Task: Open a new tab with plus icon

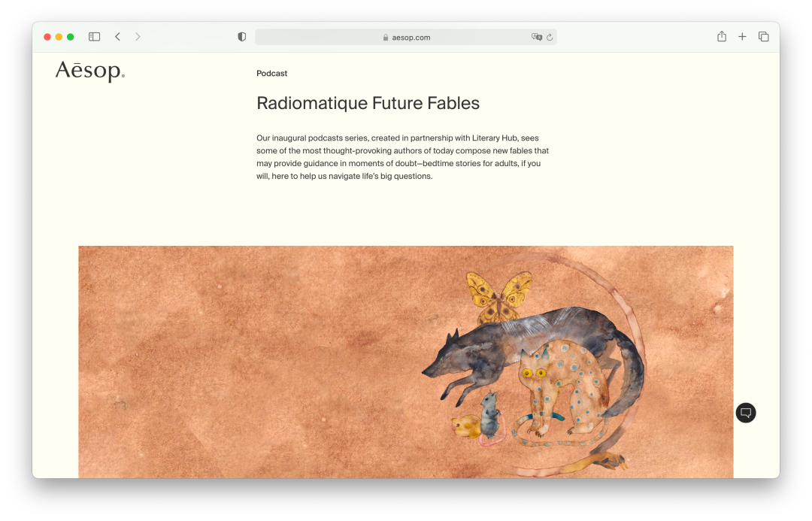Action: [742, 37]
